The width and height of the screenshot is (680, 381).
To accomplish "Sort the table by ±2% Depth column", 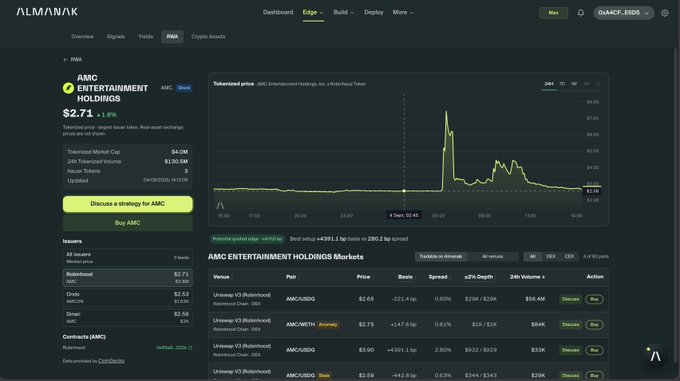I will click(x=479, y=277).
